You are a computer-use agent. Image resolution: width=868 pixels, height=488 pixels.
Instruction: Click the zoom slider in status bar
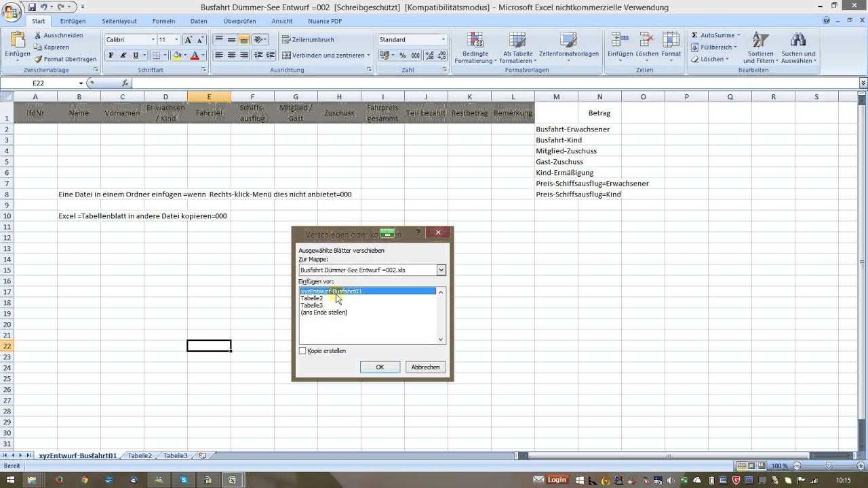pyautogui.click(x=829, y=466)
